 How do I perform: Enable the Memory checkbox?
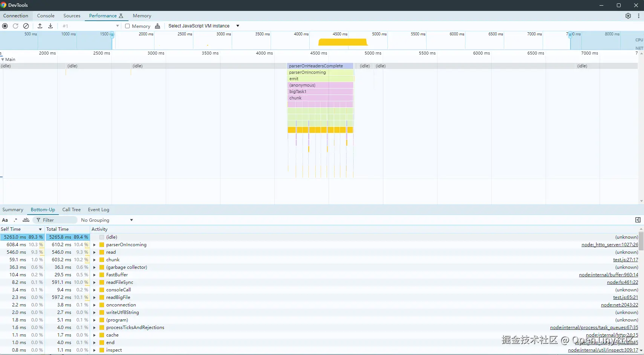[127, 26]
